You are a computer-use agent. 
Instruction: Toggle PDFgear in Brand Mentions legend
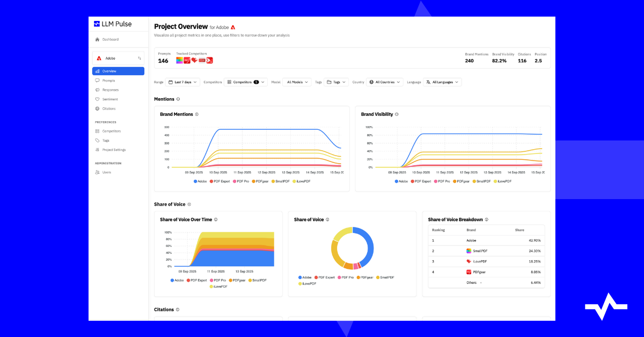(260, 181)
